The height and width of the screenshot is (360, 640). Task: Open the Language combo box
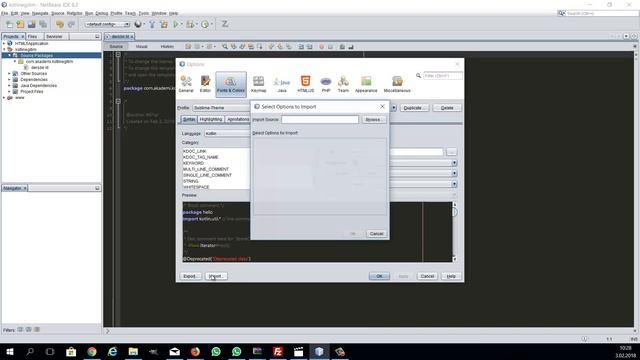point(227,133)
